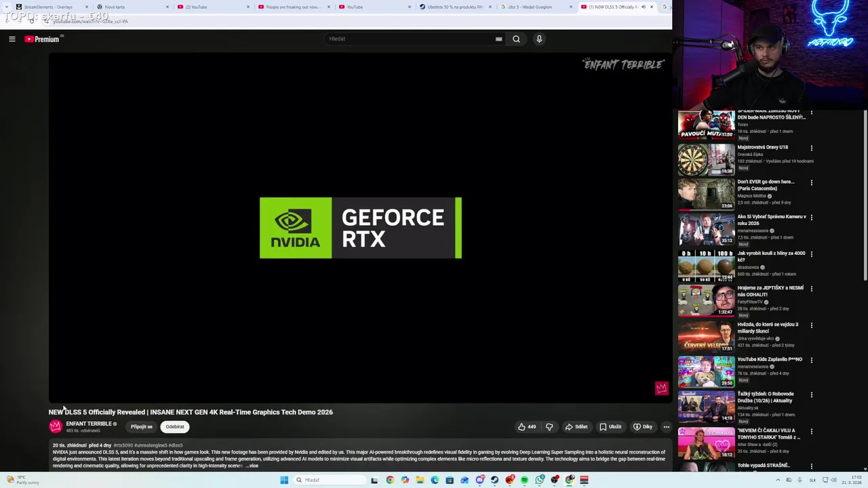Open Microsoft Edge from the taskbar
The image size is (868, 488).
[435, 480]
